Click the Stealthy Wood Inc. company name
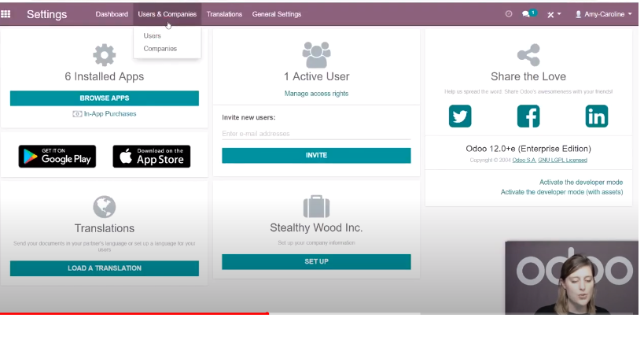The height and width of the screenshot is (362, 644). click(316, 227)
